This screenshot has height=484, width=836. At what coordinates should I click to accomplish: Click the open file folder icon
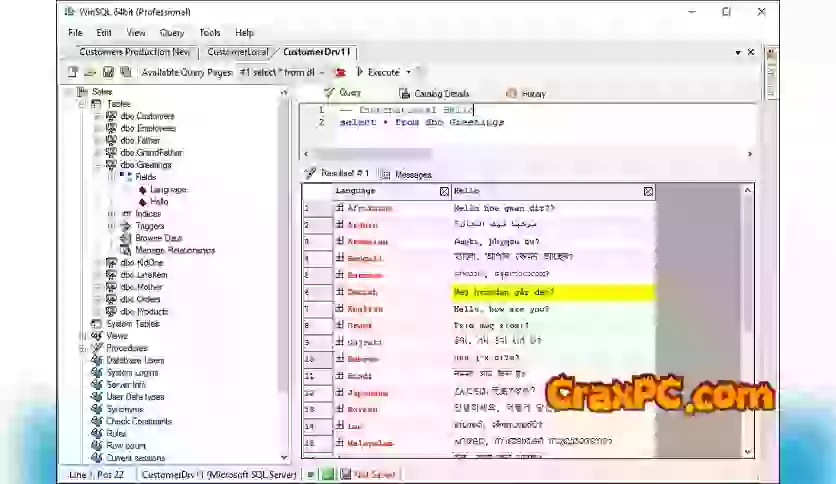pos(90,72)
